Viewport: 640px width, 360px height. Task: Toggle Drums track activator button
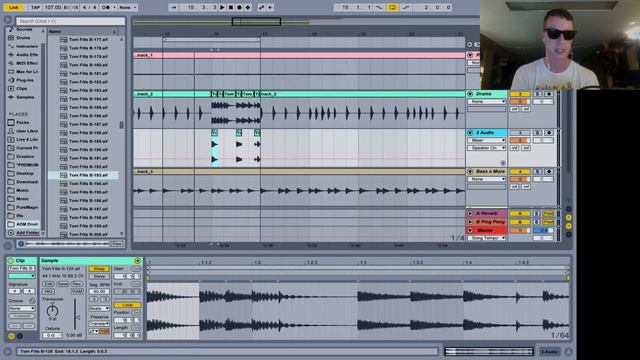point(519,94)
